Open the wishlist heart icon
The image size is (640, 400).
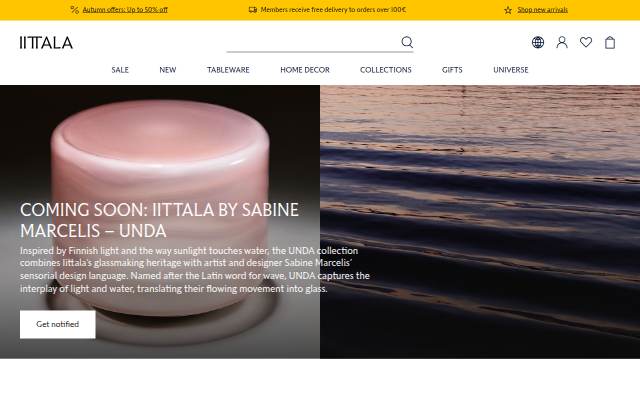(586, 42)
